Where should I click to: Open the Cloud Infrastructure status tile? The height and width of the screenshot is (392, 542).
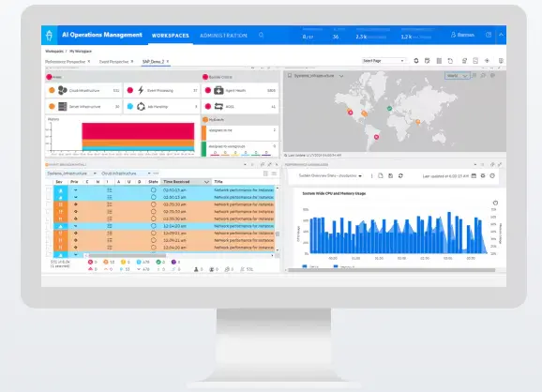[x=83, y=91]
